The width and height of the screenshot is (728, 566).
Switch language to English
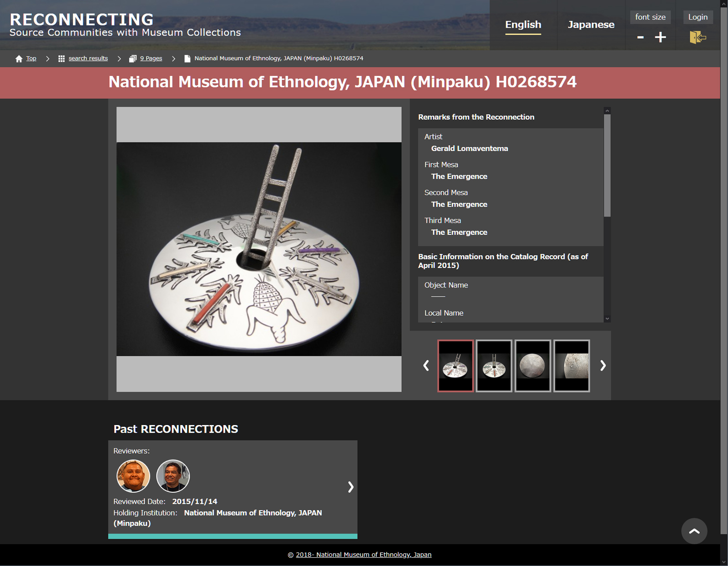[523, 25]
